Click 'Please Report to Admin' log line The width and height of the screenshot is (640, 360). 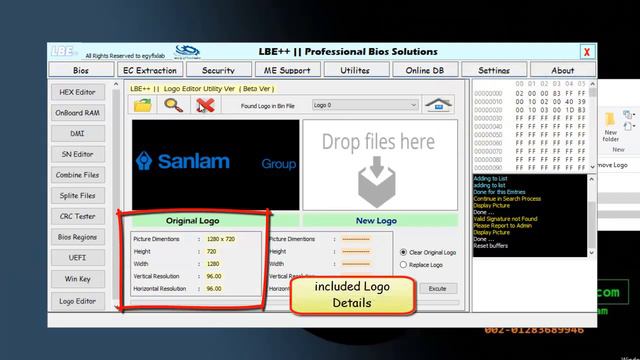coord(502,226)
